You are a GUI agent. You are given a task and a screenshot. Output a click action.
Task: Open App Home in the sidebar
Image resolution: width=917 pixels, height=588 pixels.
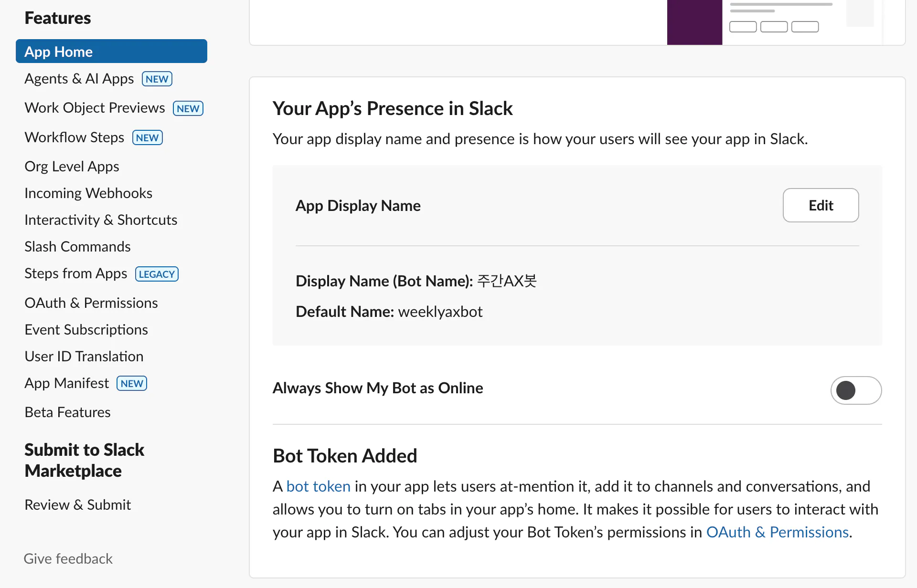pyautogui.click(x=111, y=51)
